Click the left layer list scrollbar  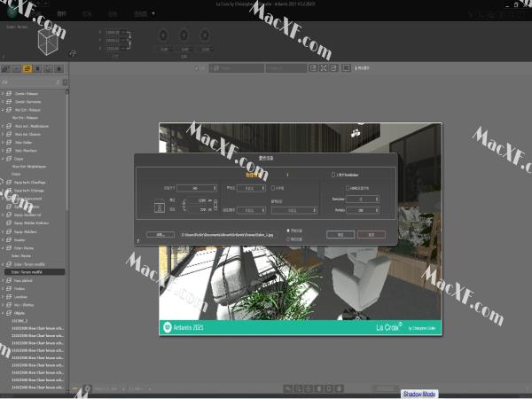(x=66, y=149)
